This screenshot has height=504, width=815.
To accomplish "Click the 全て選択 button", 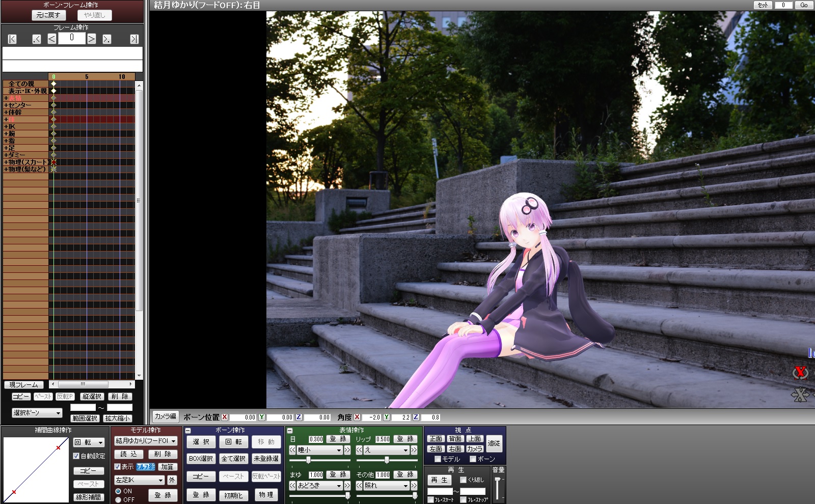I will coord(234,459).
